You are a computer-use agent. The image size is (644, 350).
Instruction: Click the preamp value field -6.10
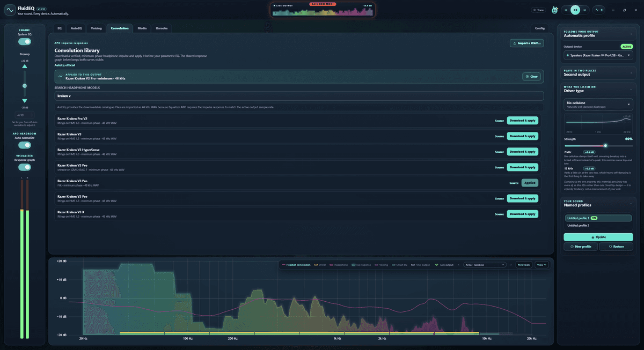click(x=24, y=115)
